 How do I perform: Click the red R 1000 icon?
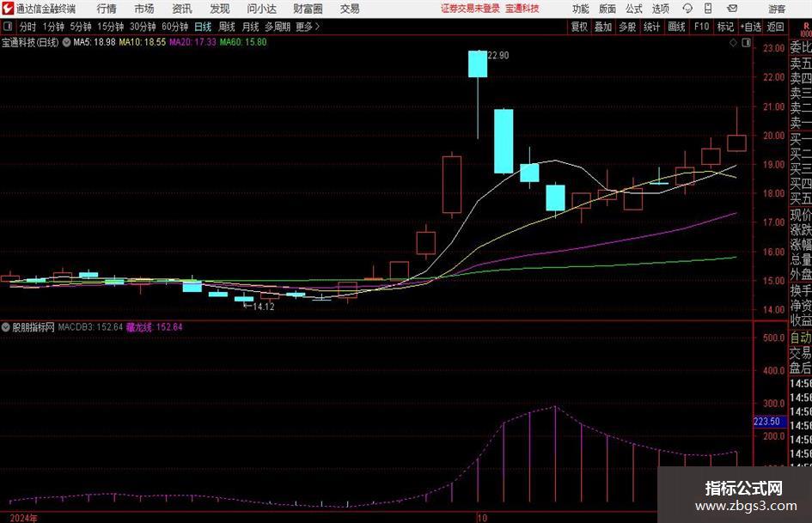[x=806, y=30]
